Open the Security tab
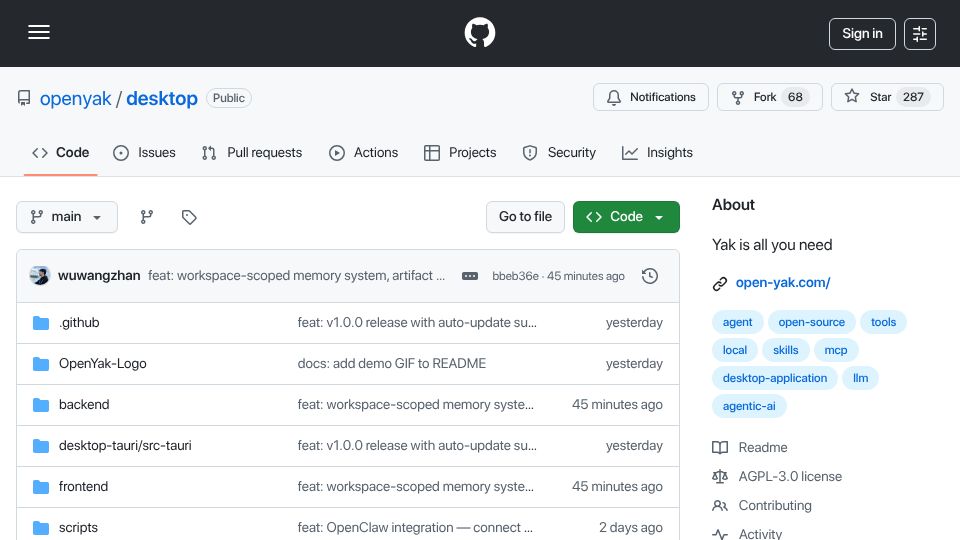Screen dimensions: 960x540 [559, 153]
